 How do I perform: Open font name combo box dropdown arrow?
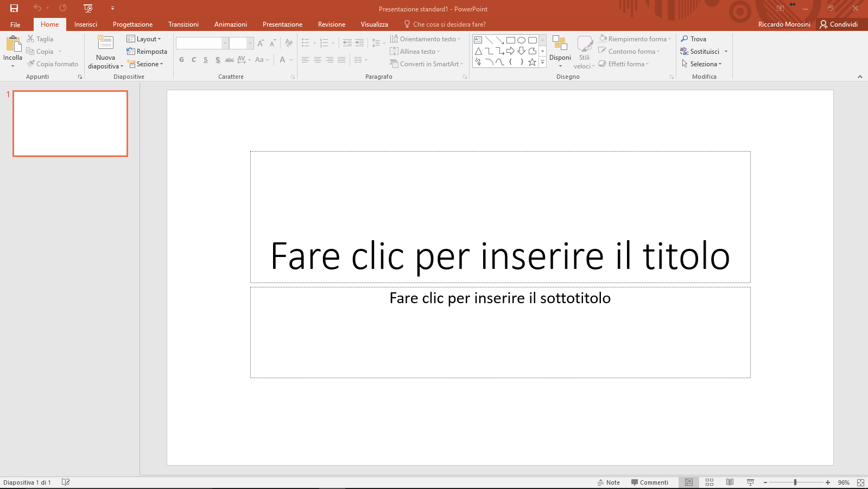pos(225,43)
